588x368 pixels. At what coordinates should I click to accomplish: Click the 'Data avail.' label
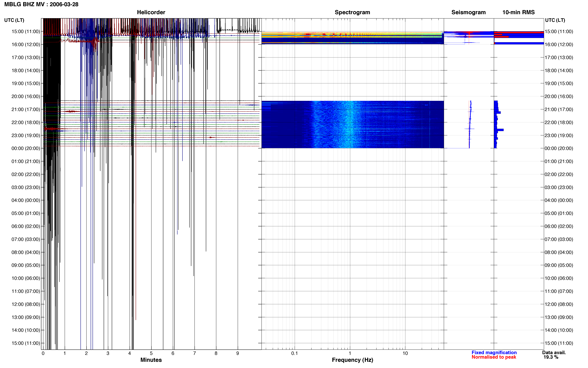pyautogui.click(x=554, y=352)
